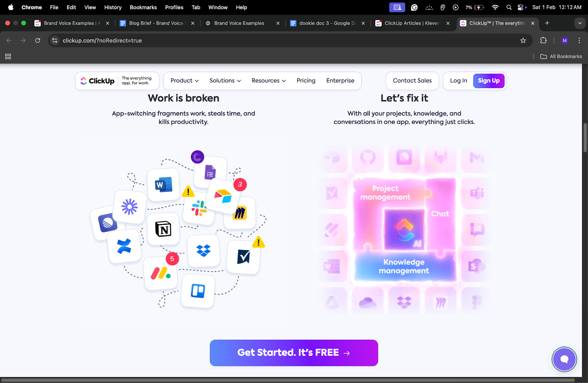Click Get Started. It's FREE button
Image resolution: width=588 pixels, height=383 pixels.
pos(294,352)
